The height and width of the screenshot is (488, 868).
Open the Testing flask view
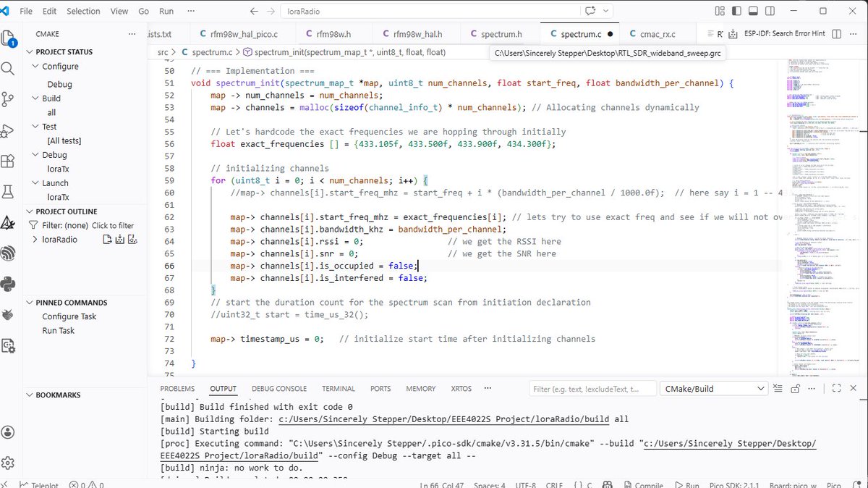[x=8, y=192]
